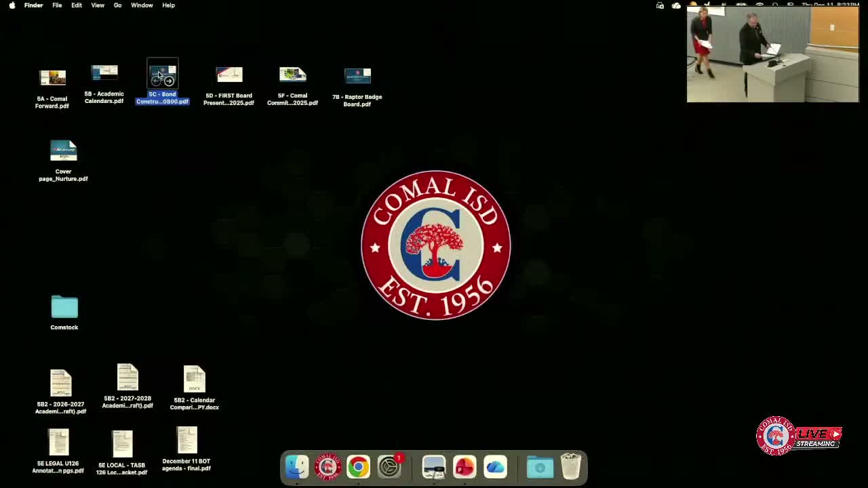
Task: Select 5A - Comal Forward.pdf file
Action: (x=52, y=79)
